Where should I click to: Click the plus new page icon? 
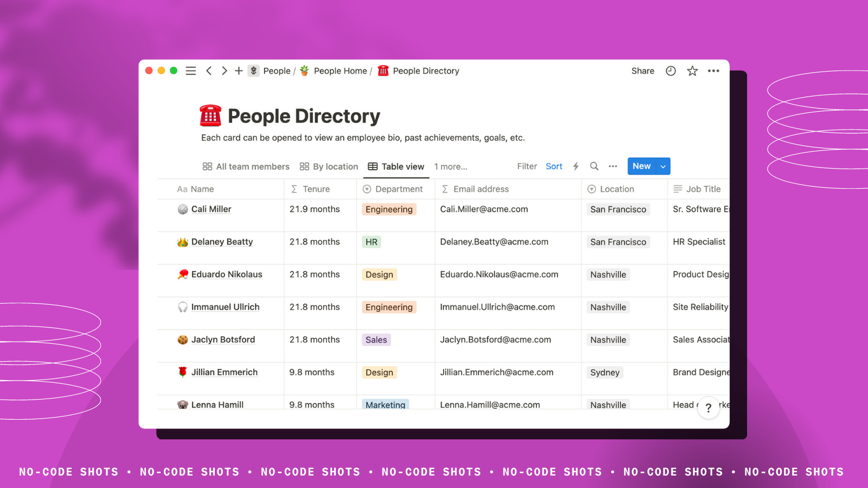pyautogui.click(x=239, y=71)
